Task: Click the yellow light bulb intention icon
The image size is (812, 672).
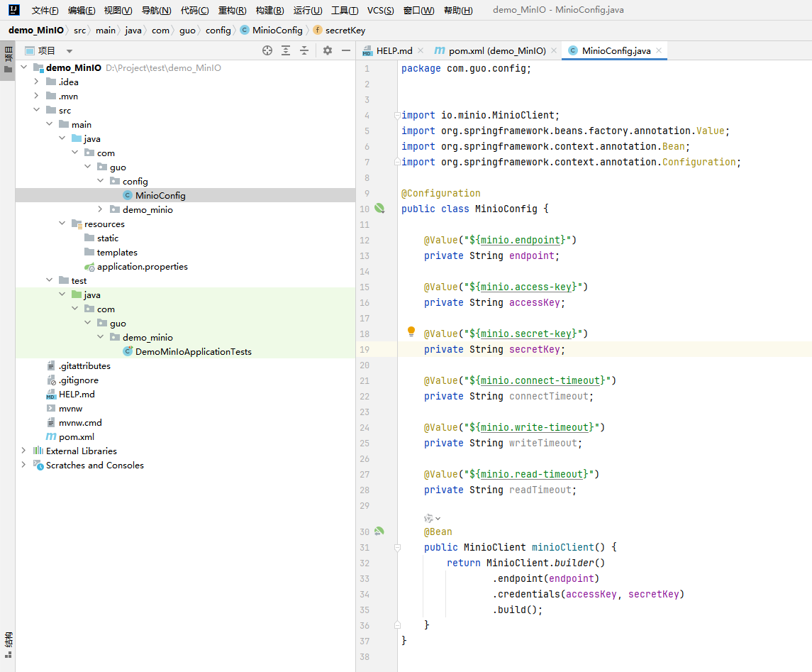Action: click(x=411, y=331)
